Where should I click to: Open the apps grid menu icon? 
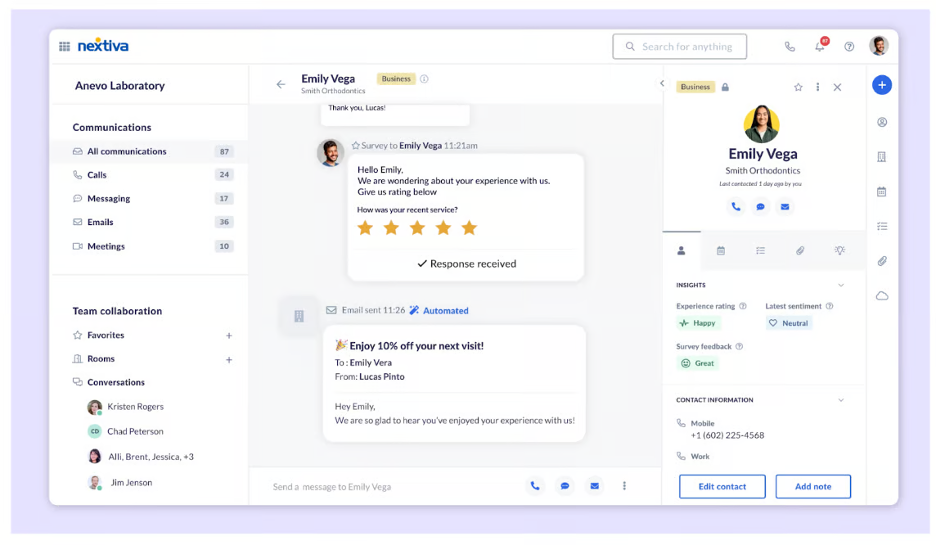[x=64, y=47]
